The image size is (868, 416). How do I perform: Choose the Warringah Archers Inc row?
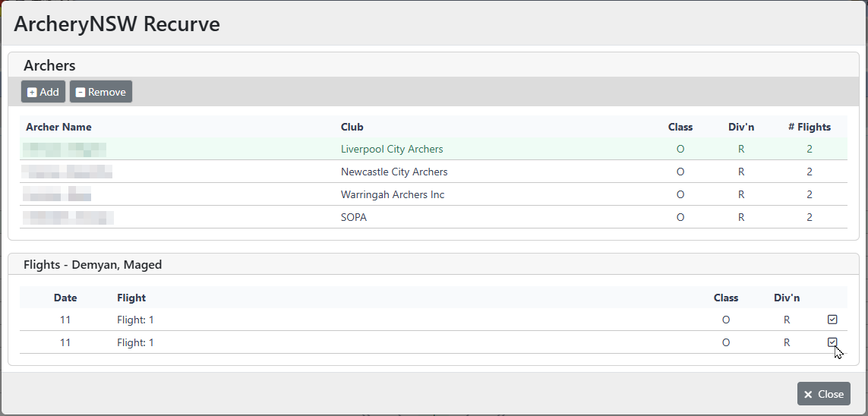click(x=392, y=194)
